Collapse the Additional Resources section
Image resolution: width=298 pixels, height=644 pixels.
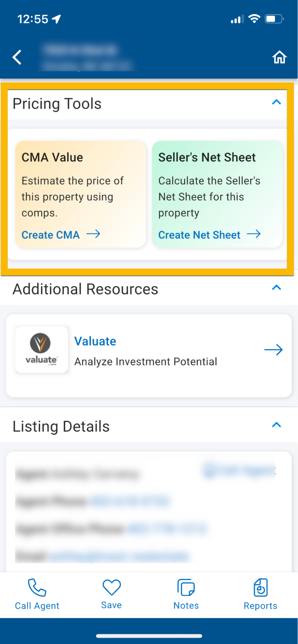pos(276,288)
